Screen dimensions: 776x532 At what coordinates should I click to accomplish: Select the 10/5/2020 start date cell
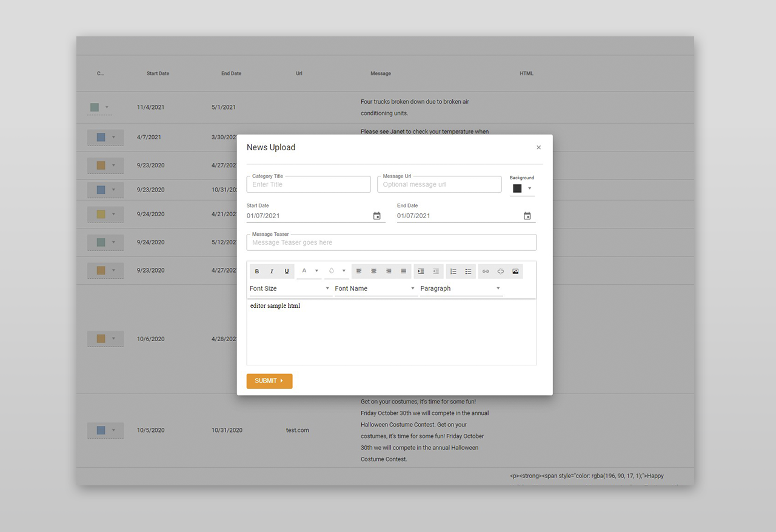[150, 430]
